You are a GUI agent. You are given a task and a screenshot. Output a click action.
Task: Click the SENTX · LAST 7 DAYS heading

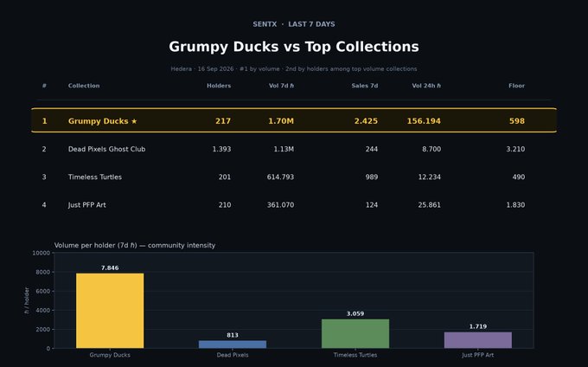coord(294,24)
